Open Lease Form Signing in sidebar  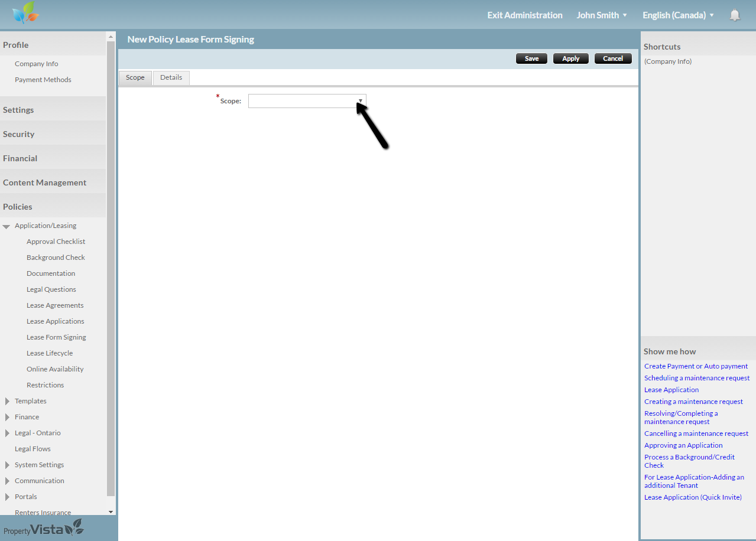[x=56, y=337]
